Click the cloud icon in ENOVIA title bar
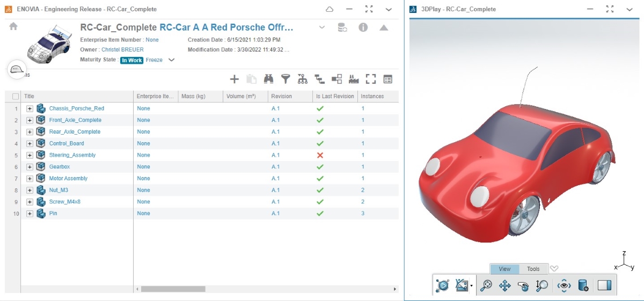Image resolution: width=644 pixels, height=301 pixels. coord(330,9)
